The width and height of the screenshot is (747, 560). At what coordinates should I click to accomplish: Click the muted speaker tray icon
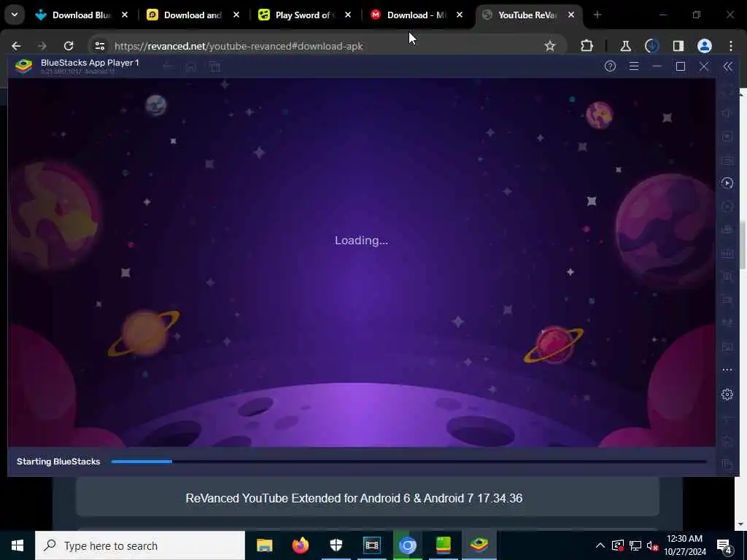click(652, 545)
